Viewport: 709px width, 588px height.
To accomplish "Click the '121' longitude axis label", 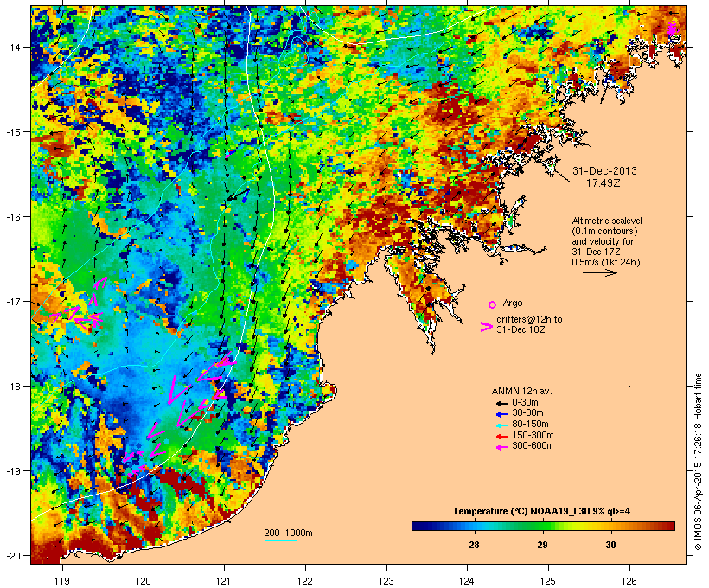I will tap(224, 581).
